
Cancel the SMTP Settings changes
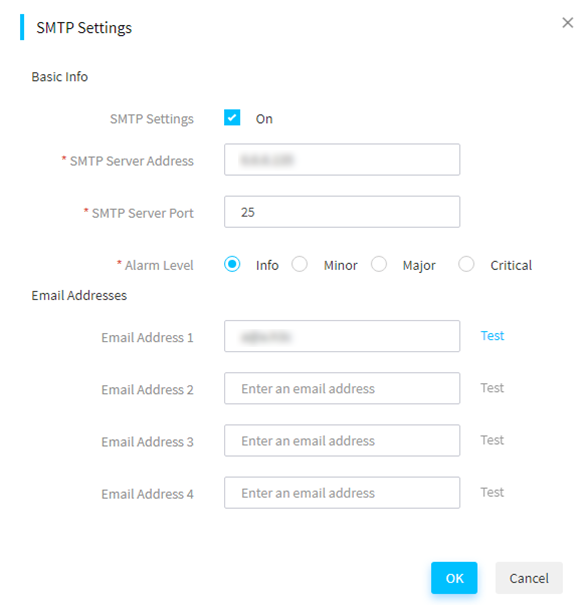pyautogui.click(x=529, y=578)
